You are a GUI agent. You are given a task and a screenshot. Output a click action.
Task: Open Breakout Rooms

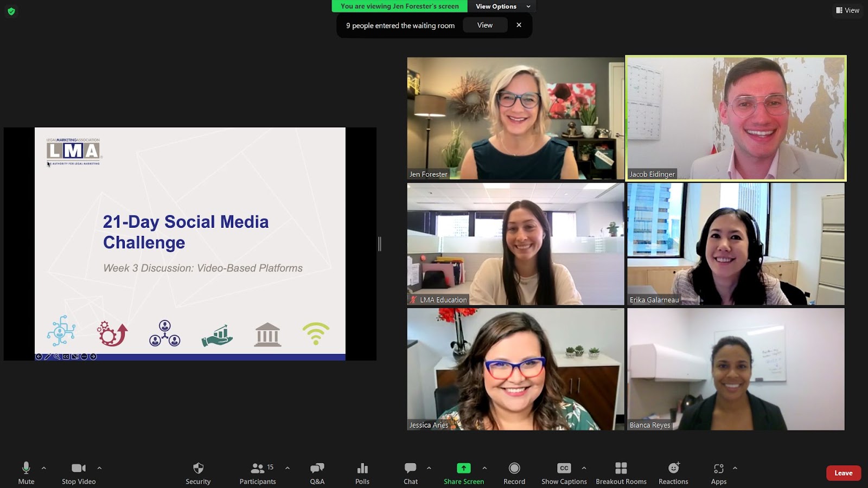point(621,473)
